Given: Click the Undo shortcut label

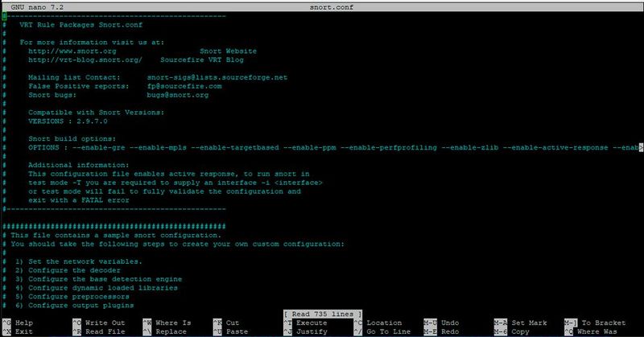Looking at the screenshot, I should point(450,323).
